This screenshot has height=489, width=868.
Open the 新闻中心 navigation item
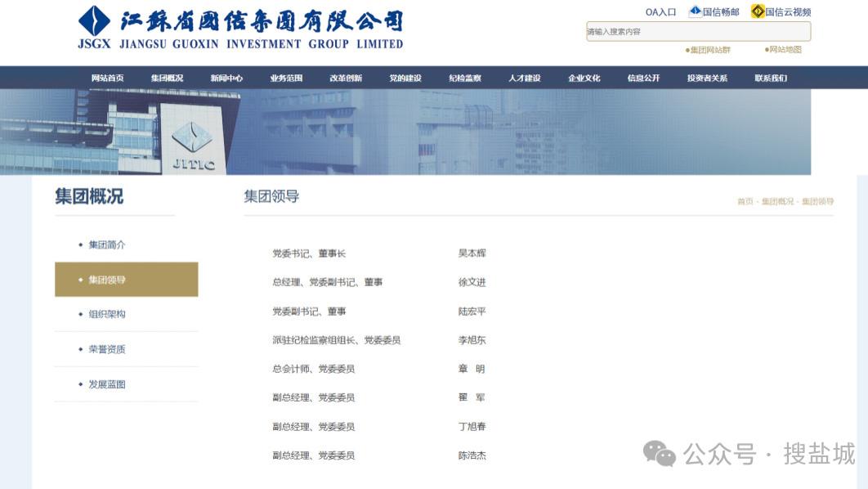(226, 78)
